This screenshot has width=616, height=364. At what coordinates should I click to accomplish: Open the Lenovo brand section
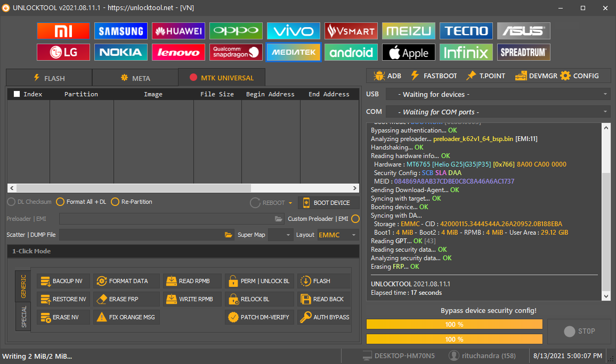[x=179, y=52]
